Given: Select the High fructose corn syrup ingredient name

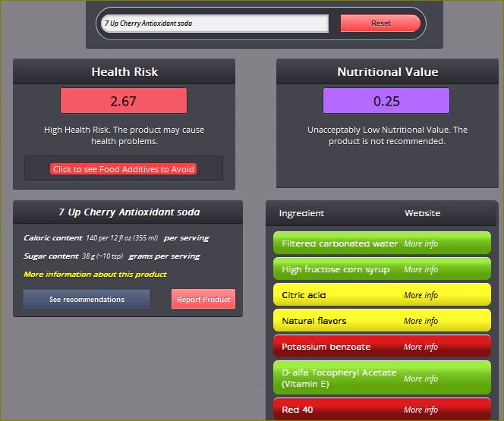Looking at the screenshot, I should (335, 269).
